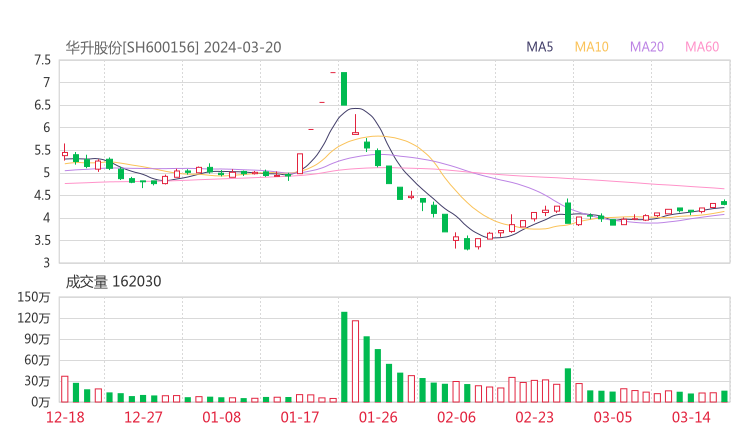Click the 成交量 162030 volume label
Image resolution: width=740 pixels, height=440 pixels.
click(113, 281)
